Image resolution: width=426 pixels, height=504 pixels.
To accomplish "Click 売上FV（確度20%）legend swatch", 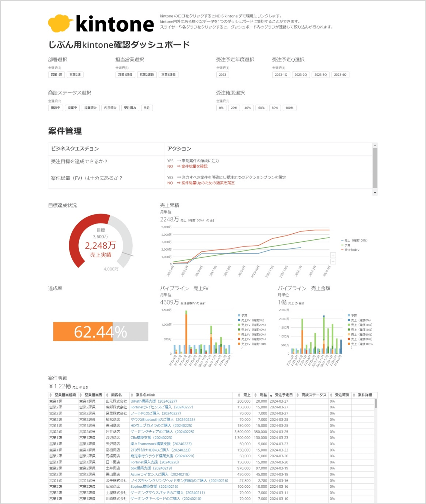I will tap(239, 325).
